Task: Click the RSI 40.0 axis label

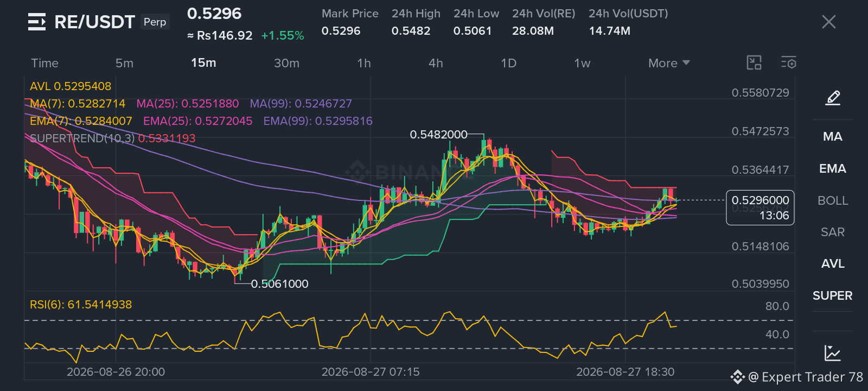Action: [777, 335]
